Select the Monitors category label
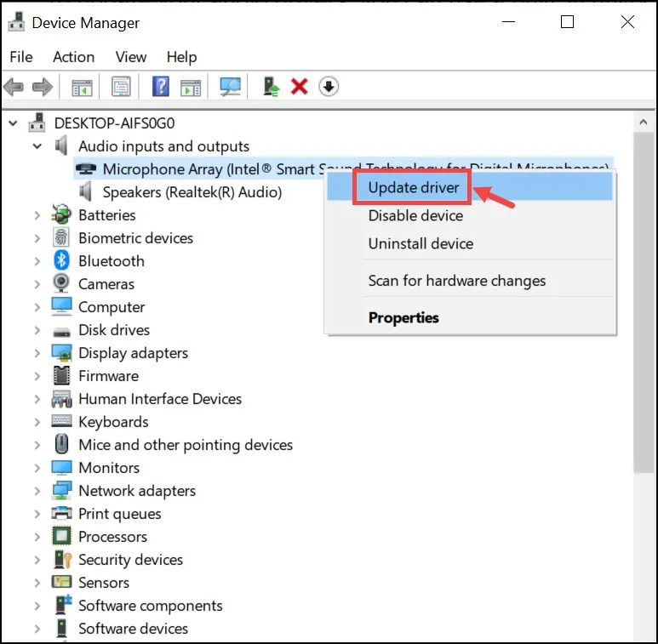The height and width of the screenshot is (644, 658). point(109,468)
